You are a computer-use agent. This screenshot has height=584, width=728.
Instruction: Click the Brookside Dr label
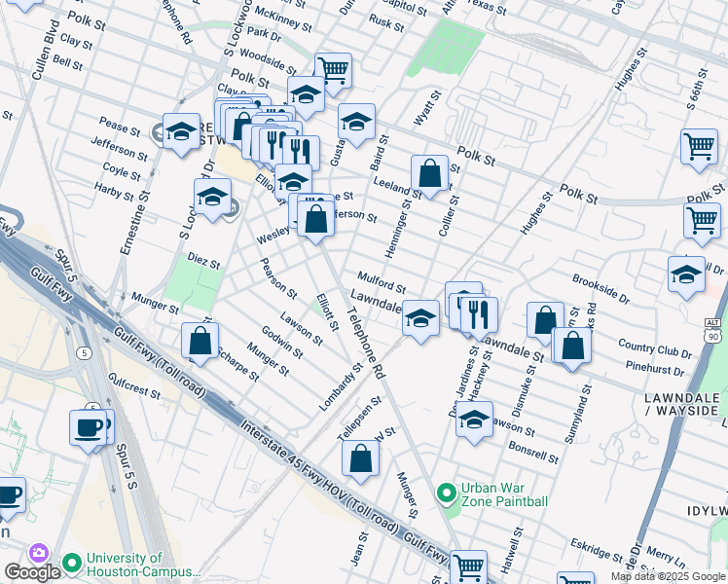coord(601,289)
